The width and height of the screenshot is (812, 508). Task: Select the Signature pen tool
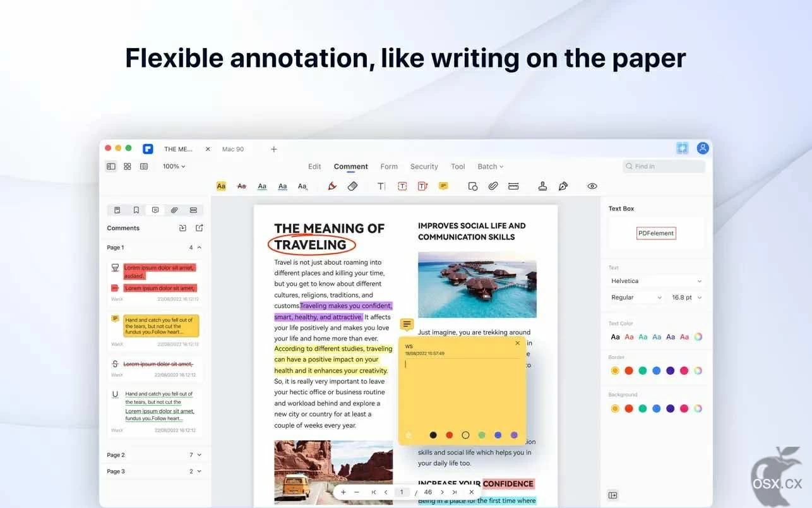[x=563, y=186]
